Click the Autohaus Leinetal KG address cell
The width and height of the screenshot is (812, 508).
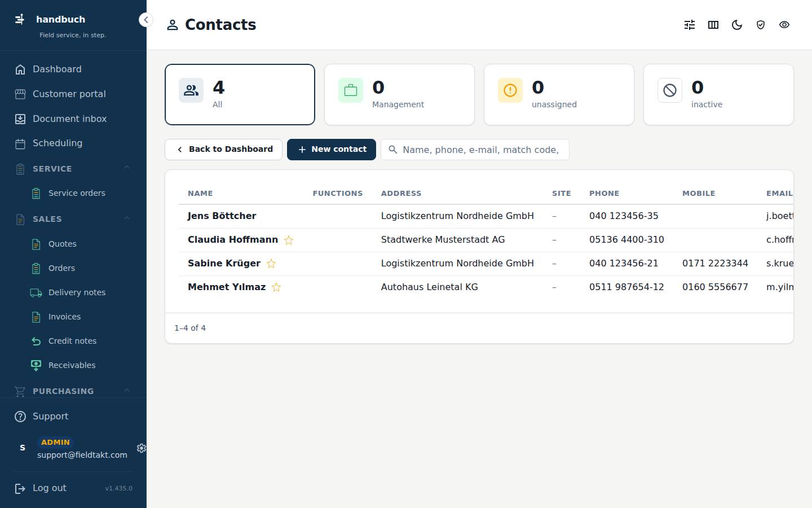(x=429, y=287)
